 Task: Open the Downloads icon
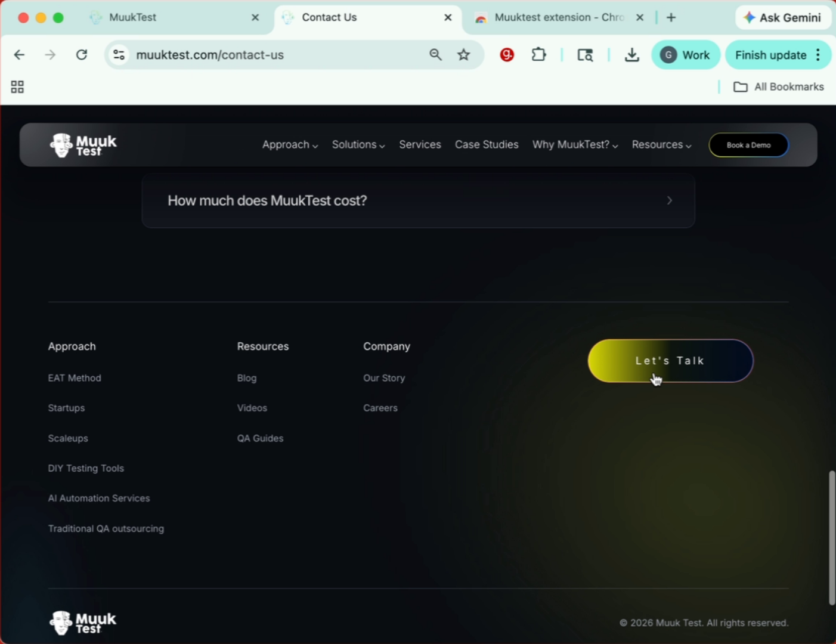[x=631, y=55]
